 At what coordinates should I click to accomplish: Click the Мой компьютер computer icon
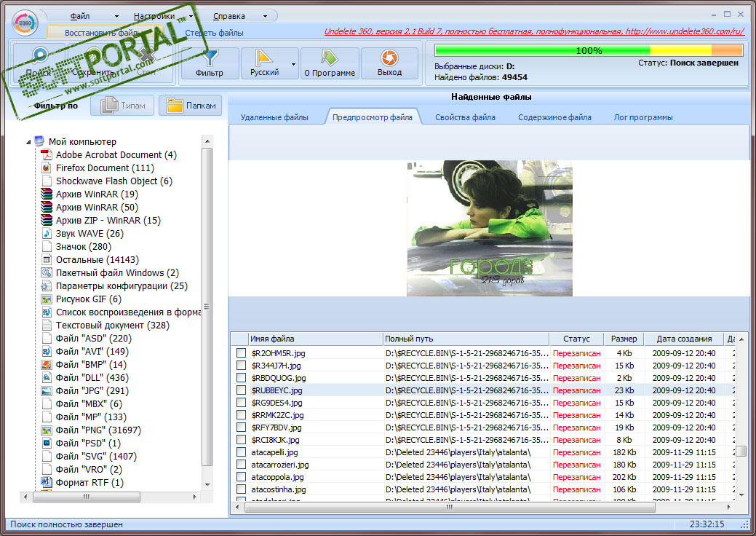tap(39, 141)
